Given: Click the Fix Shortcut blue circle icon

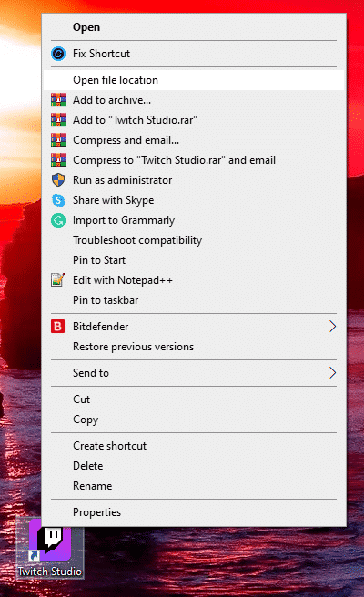Looking at the screenshot, I should pyautogui.click(x=58, y=54).
